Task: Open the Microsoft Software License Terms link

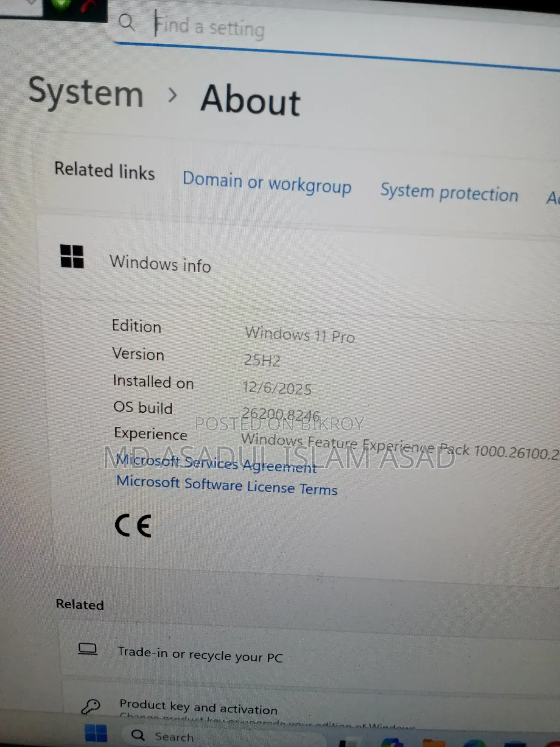Action: tap(227, 485)
